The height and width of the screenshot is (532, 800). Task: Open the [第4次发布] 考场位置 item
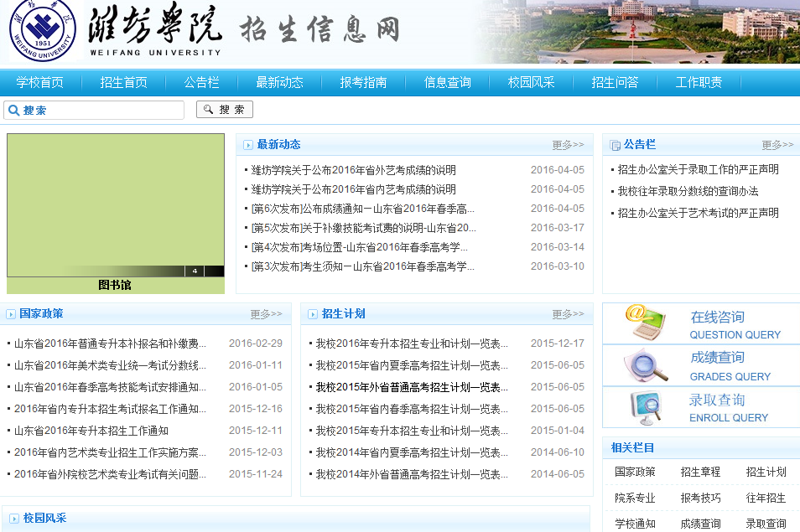(359, 247)
